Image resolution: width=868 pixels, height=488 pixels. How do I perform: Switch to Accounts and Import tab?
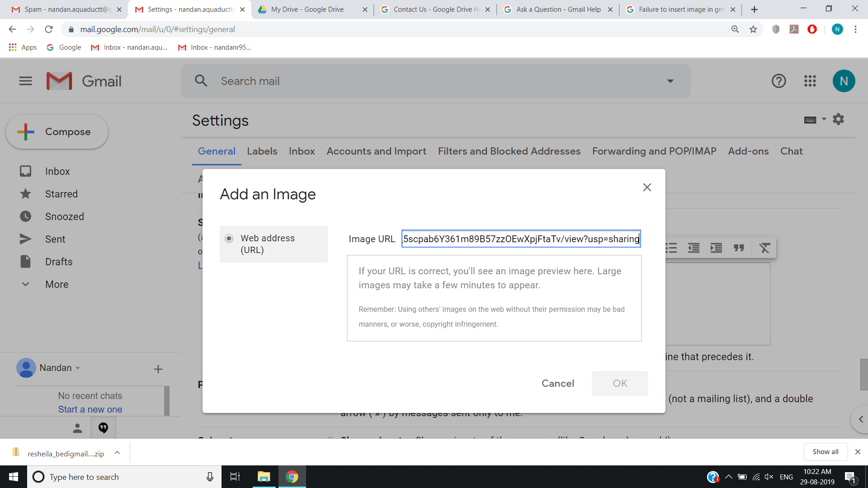pos(376,151)
